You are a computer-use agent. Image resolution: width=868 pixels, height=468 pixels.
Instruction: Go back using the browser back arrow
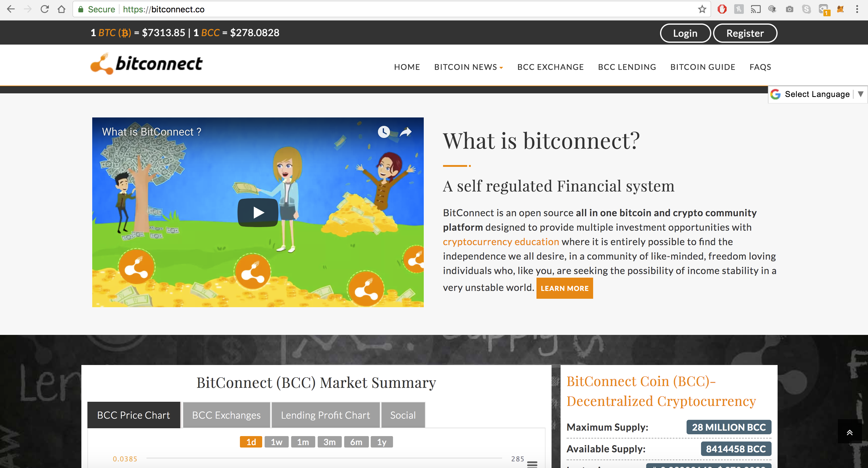point(11,9)
